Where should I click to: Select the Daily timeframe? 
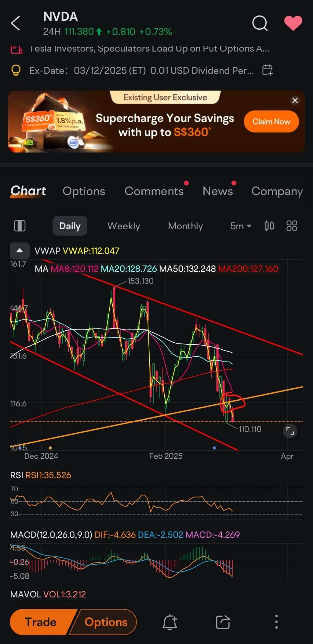pos(70,226)
